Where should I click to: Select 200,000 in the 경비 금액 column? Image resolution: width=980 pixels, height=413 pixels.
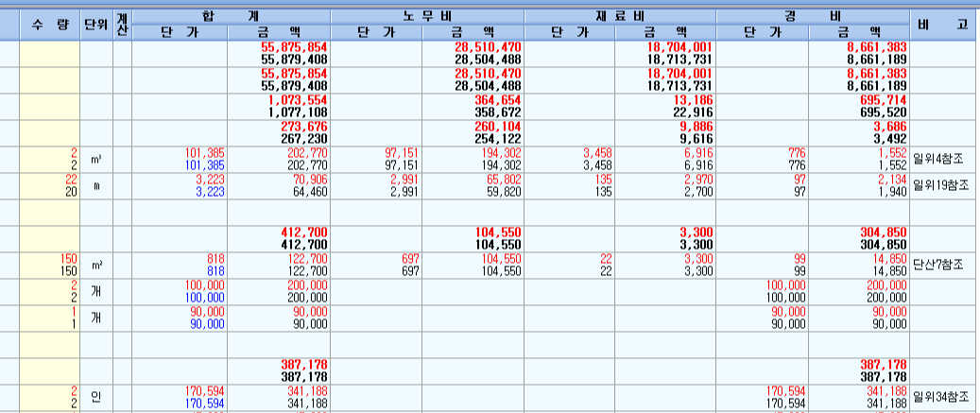859,292
